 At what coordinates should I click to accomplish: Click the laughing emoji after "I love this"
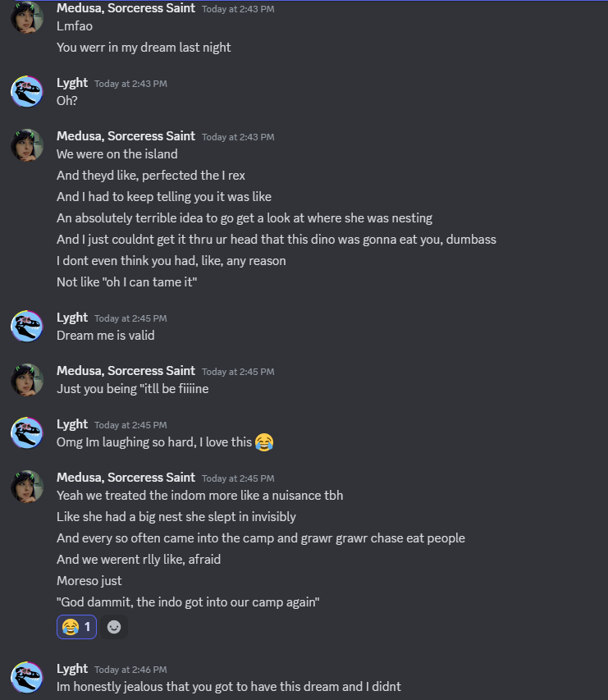[263, 443]
